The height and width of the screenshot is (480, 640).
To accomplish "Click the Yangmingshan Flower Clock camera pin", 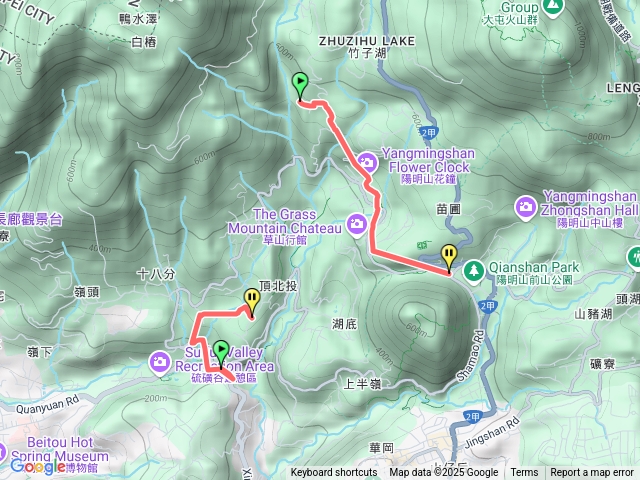I will (x=367, y=162).
